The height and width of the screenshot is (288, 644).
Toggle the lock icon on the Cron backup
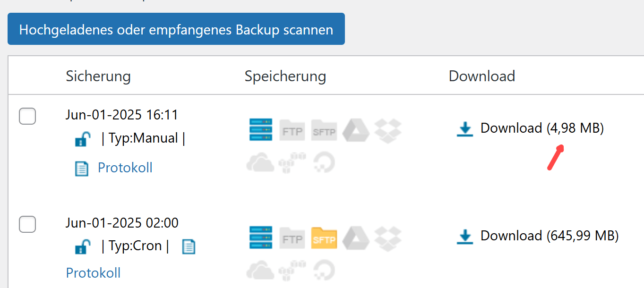pyautogui.click(x=83, y=246)
